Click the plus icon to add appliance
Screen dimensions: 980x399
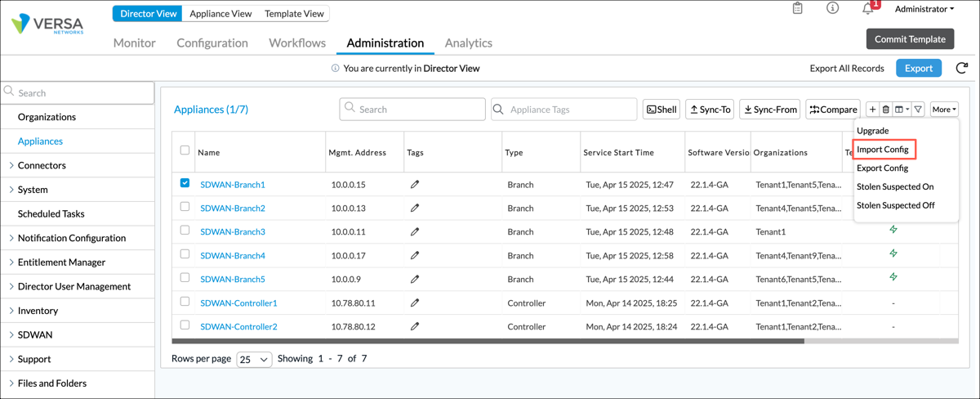[872, 110]
